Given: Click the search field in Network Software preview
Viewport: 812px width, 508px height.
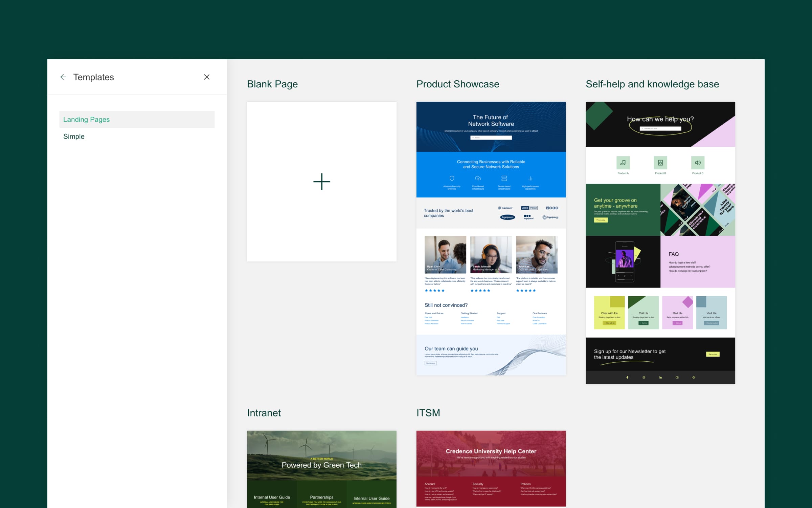Looking at the screenshot, I should pos(491,138).
